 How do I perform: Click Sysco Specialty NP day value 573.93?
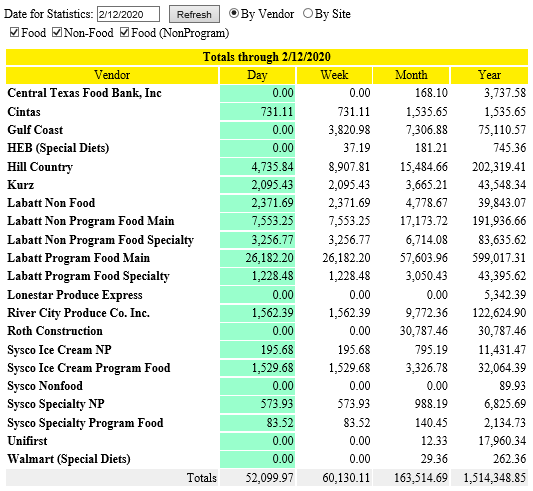277,404
